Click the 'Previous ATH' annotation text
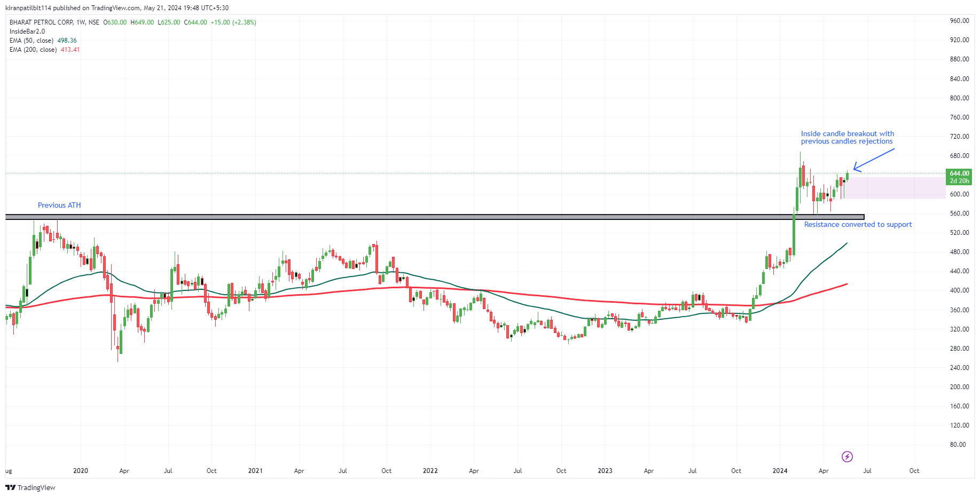The image size is (980, 497). tap(59, 205)
